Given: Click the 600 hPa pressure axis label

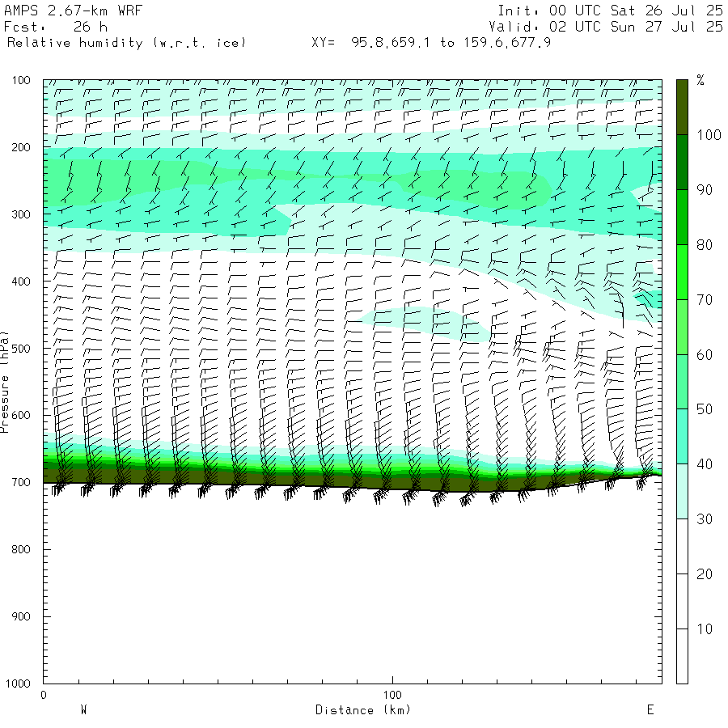Looking at the screenshot, I should [21, 416].
